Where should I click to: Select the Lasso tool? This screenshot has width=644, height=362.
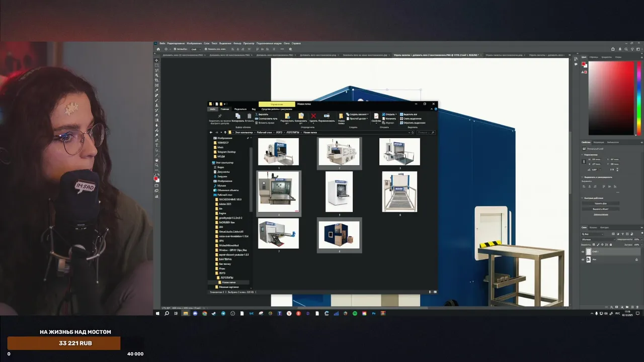(157, 70)
